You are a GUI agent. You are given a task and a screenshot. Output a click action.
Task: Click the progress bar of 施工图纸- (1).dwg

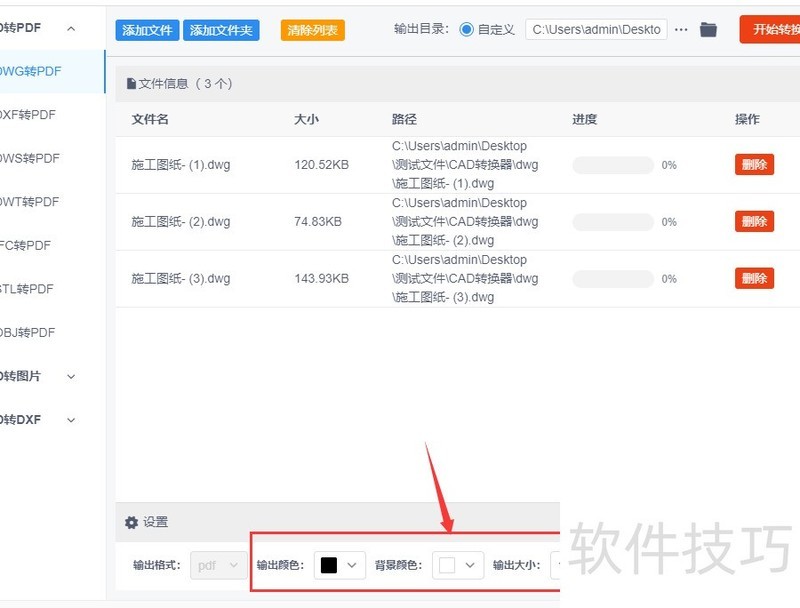pyautogui.click(x=612, y=165)
